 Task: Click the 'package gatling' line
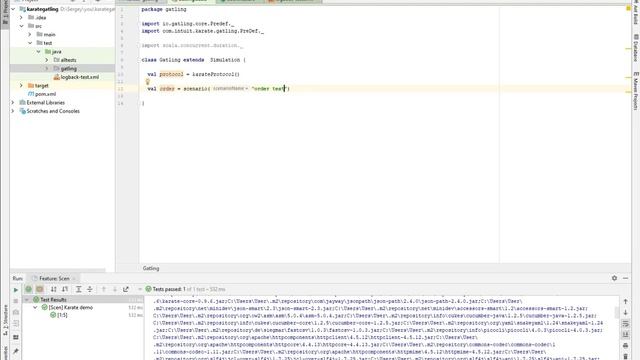coord(164,9)
